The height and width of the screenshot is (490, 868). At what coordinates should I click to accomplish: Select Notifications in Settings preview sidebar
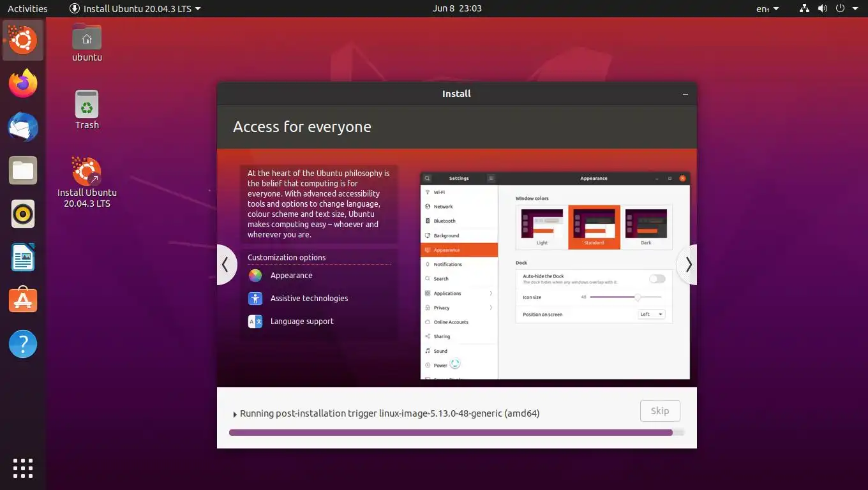pyautogui.click(x=459, y=264)
